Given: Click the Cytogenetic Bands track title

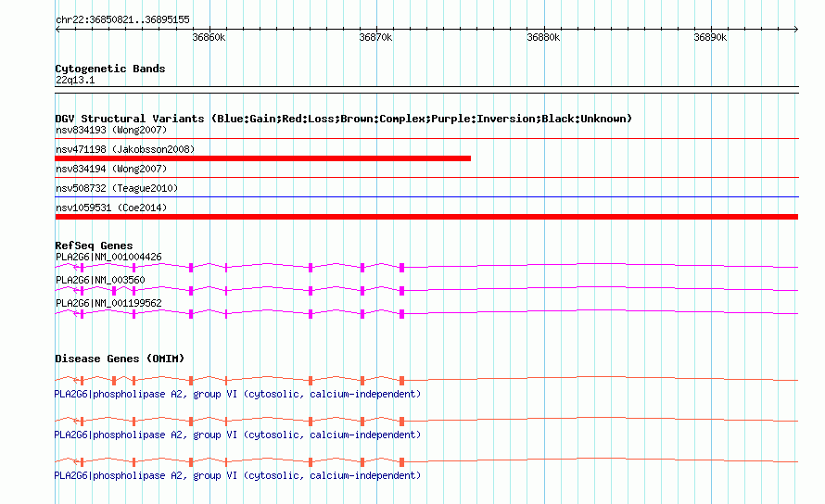Looking at the screenshot, I should pyautogui.click(x=110, y=69).
